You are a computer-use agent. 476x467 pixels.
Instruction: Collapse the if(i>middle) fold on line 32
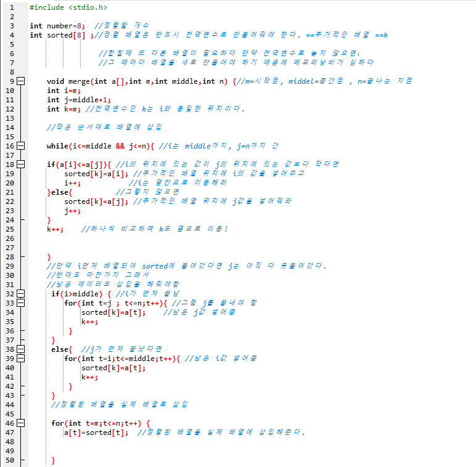[x=20, y=294]
